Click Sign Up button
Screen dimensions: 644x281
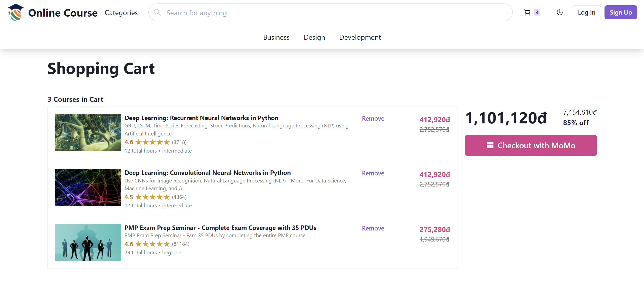[620, 12]
